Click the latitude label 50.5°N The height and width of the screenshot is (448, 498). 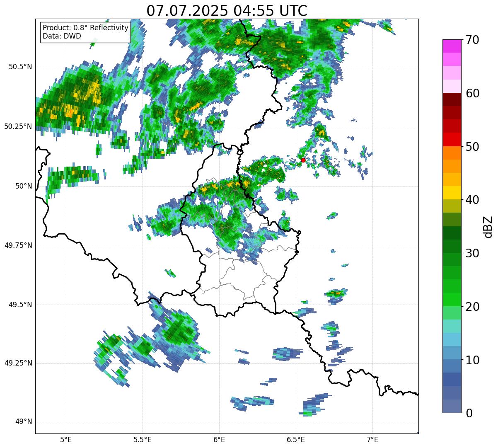(x=21, y=67)
